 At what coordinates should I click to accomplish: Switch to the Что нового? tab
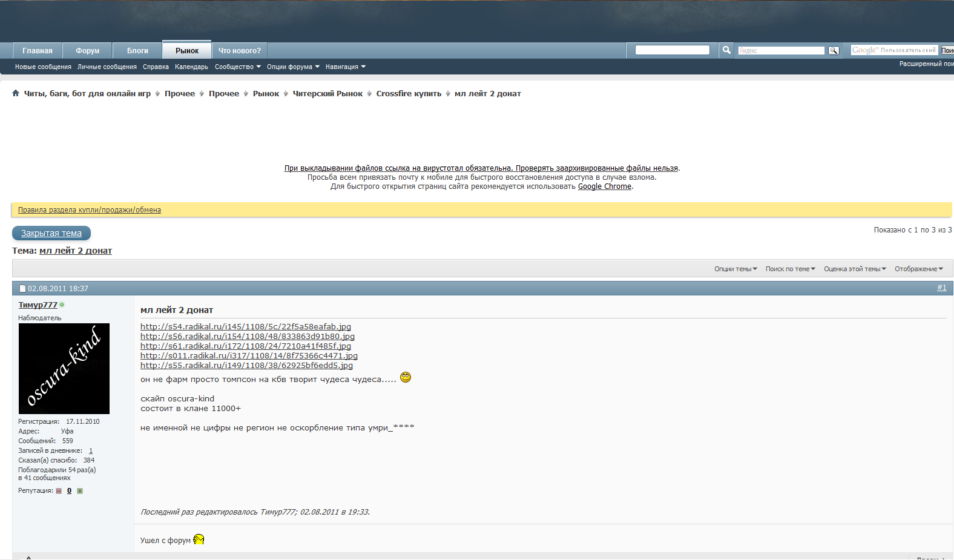(x=240, y=51)
